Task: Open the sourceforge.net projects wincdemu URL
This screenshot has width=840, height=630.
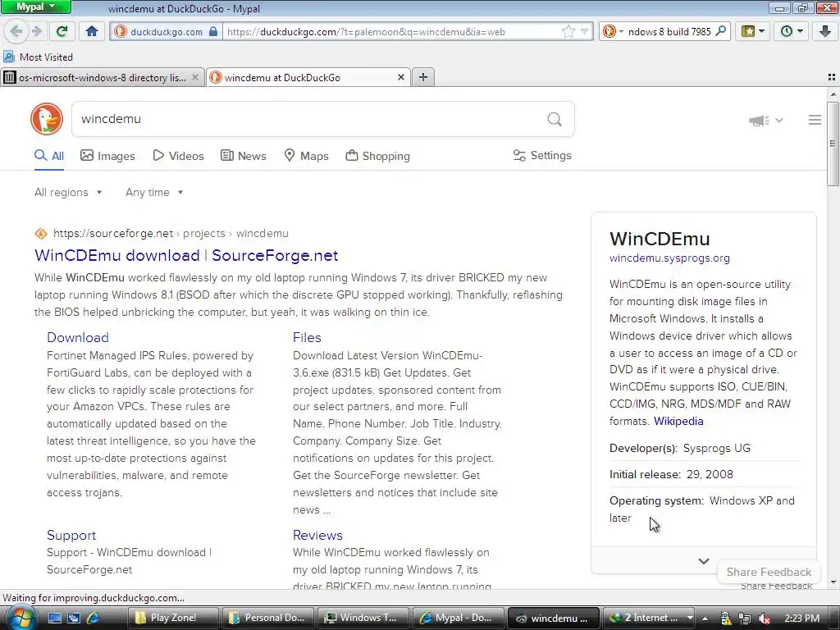Action: (x=171, y=234)
